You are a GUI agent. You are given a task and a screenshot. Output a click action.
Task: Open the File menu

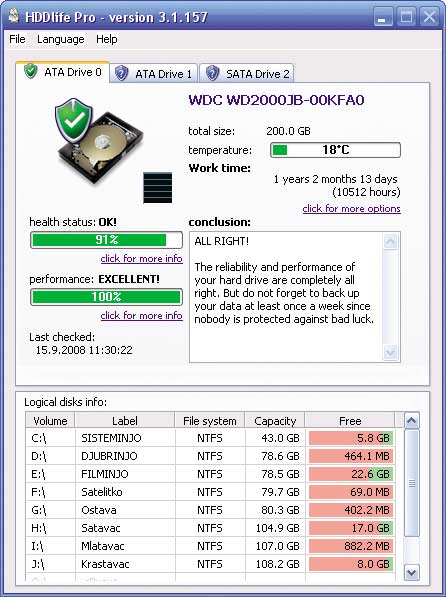pos(17,39)
